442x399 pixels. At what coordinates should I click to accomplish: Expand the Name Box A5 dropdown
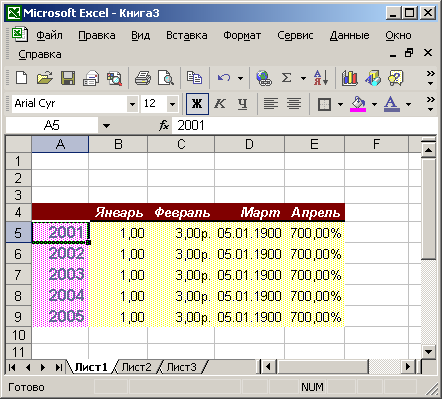[106, 126]
